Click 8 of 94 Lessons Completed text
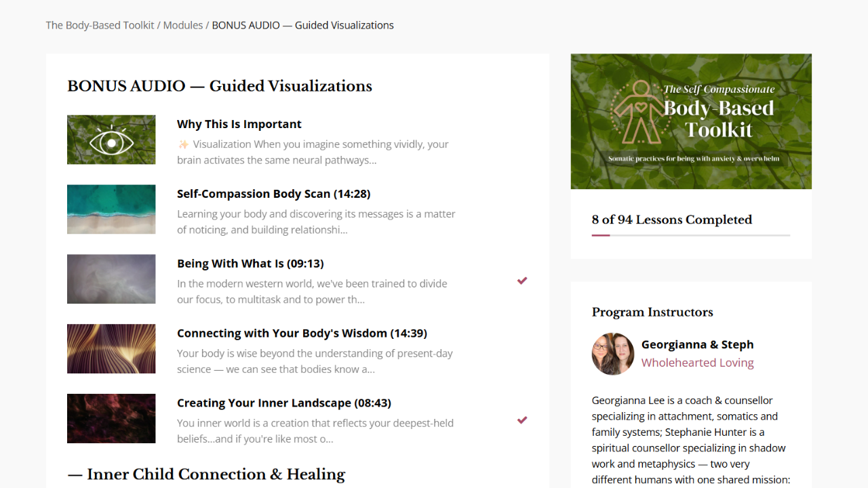Image resolution: width=868 pixels, height=488 pixels. [672, 220]
